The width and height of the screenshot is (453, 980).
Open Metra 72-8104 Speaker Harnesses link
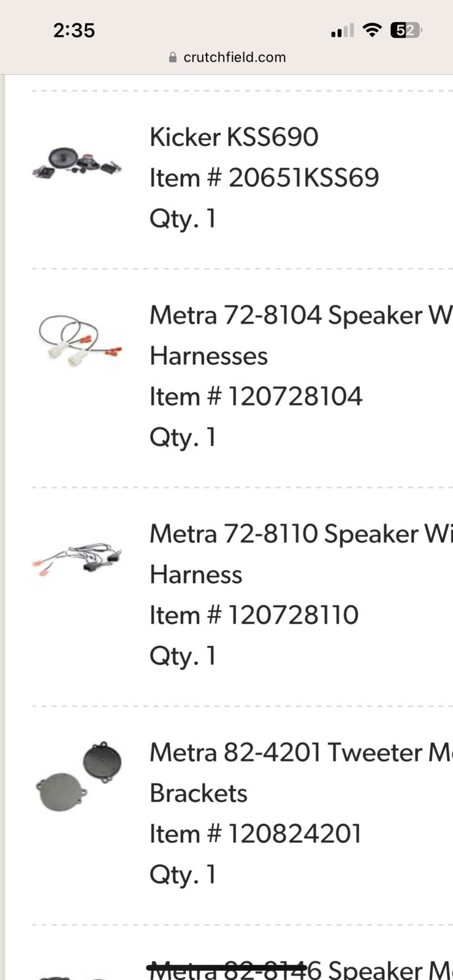click(301, 335)
